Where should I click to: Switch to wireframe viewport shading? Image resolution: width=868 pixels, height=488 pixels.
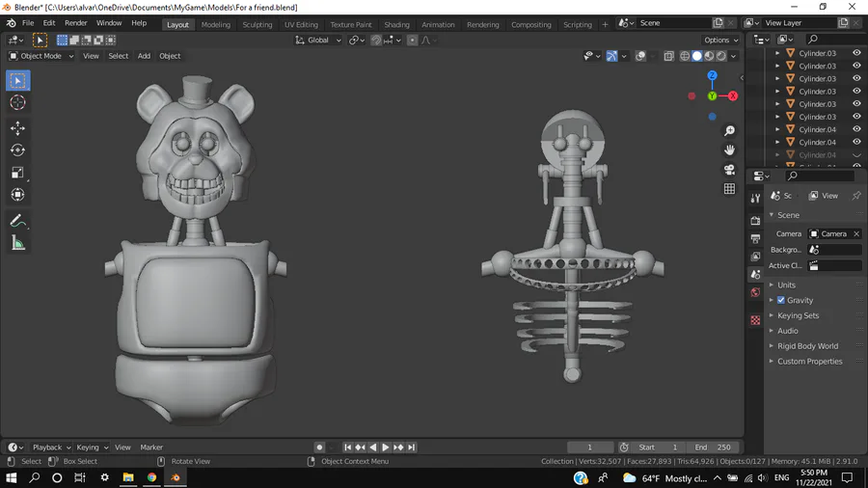point(685,56)
